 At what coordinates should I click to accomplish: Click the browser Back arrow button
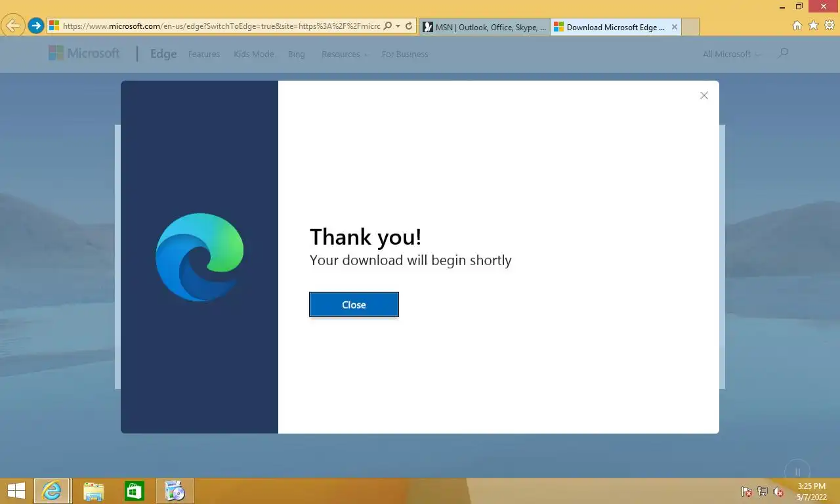coord(13,26)
